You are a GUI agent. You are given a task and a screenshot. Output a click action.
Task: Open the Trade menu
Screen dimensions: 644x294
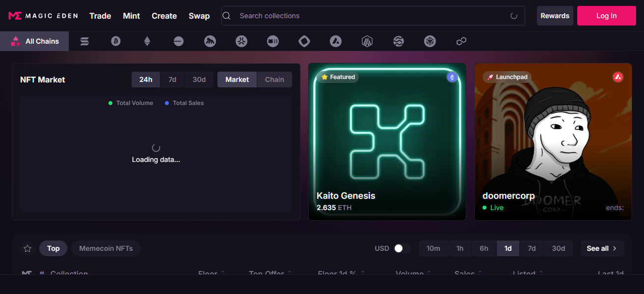100,16
